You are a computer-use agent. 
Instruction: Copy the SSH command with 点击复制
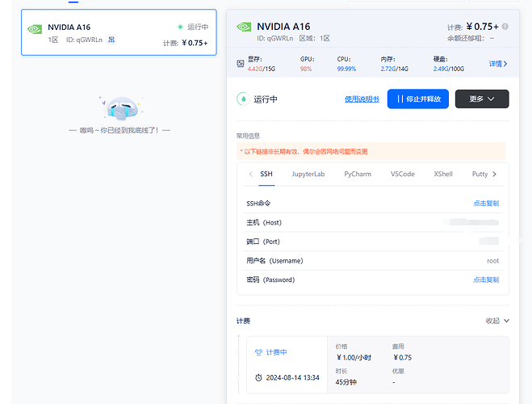pyautogui.click(x=486, y=204)
